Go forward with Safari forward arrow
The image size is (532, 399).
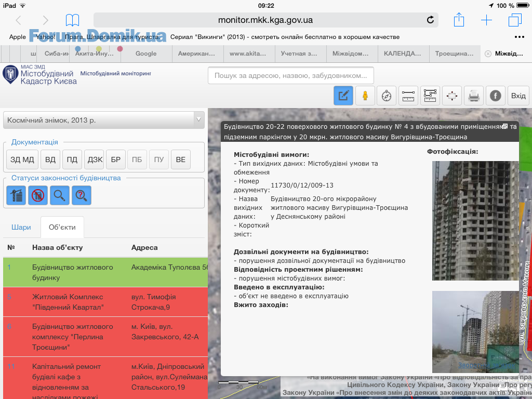46,20
